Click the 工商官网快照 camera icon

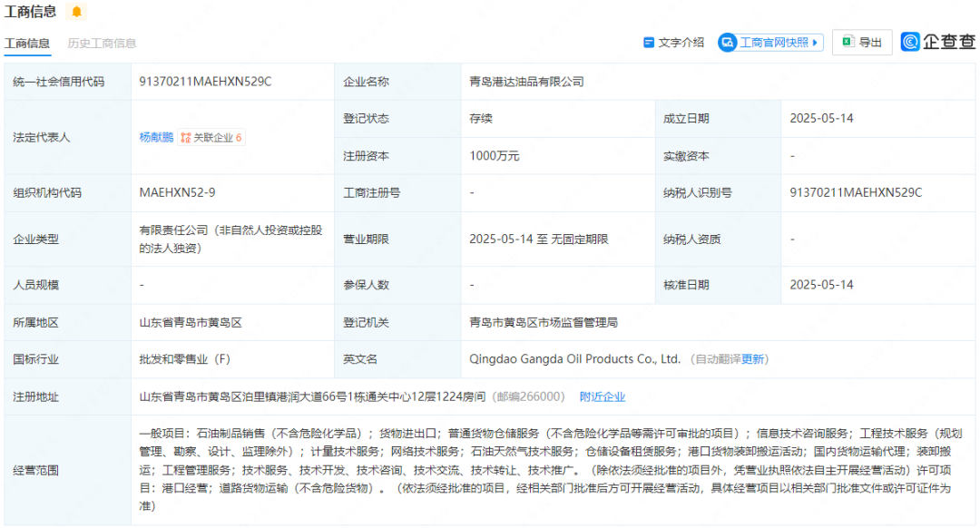(x=728, y=43)
